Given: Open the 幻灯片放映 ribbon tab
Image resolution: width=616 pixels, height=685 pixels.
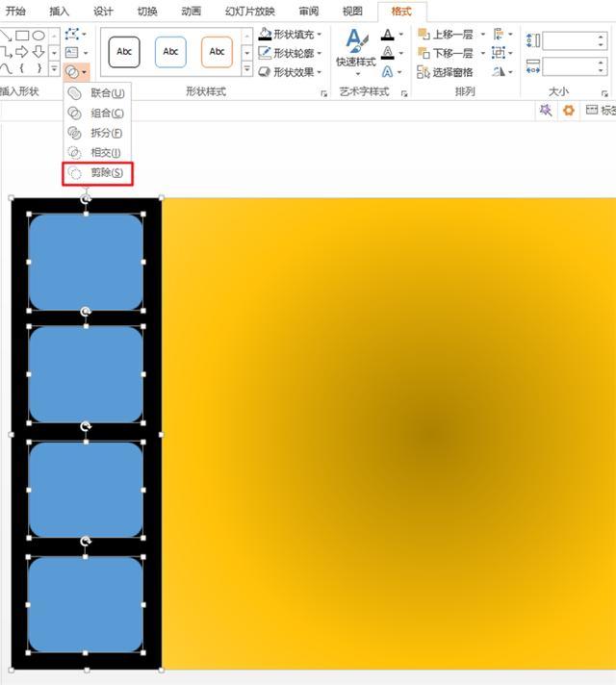Looking at the screenshot, I should click(250, 11).
